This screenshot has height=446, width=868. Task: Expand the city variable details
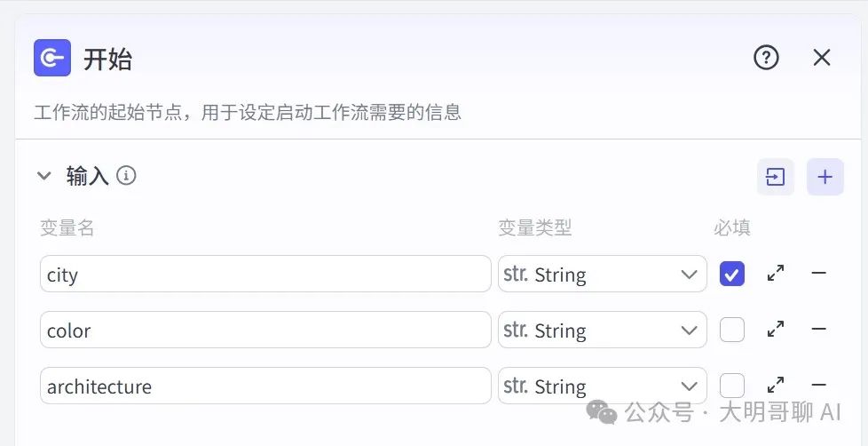tap(776, 274)
